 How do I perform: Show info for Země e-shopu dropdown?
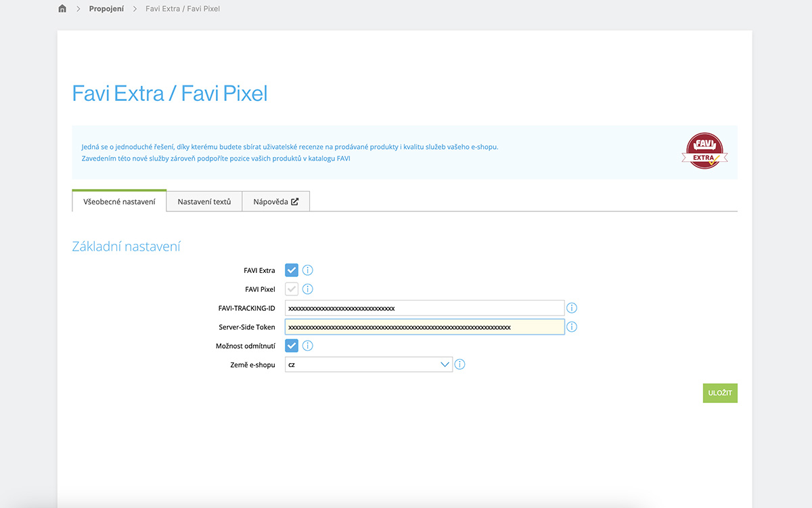pos(460,364)
